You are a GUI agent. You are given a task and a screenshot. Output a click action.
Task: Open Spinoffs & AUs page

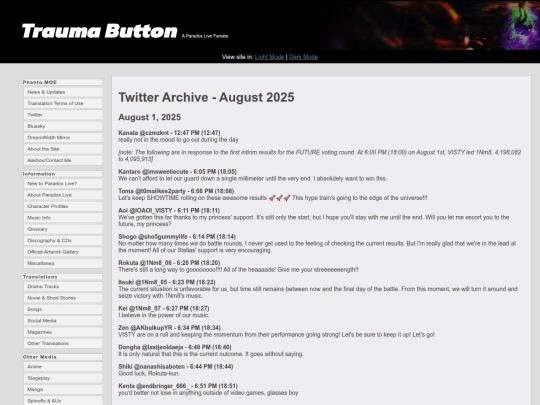point(63,401)
